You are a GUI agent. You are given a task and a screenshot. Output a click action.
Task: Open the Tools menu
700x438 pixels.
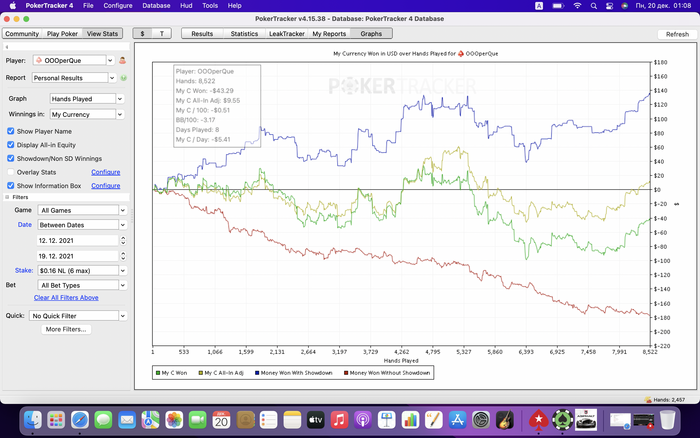coord(210,6)
